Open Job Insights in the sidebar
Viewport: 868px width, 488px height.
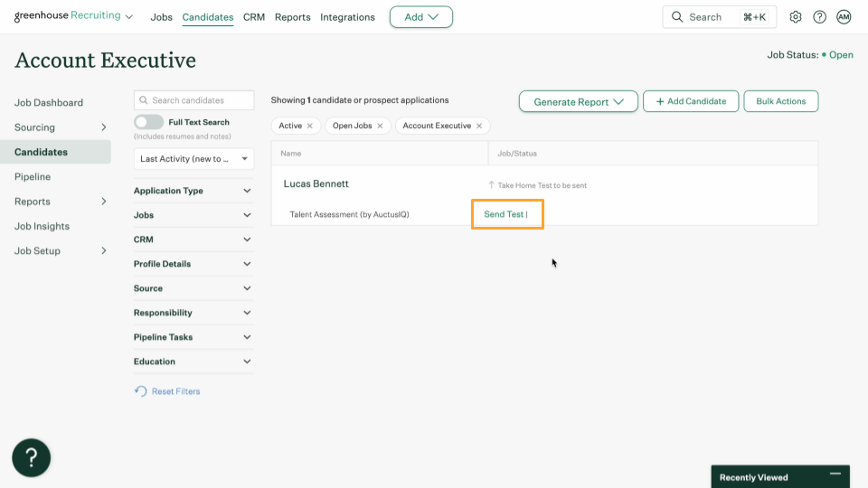point(42,226)
